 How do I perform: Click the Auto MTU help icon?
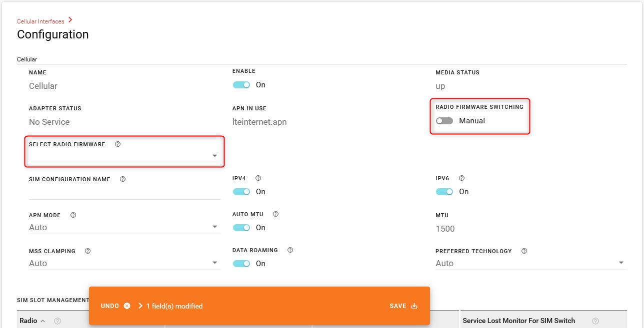[276, 214]
